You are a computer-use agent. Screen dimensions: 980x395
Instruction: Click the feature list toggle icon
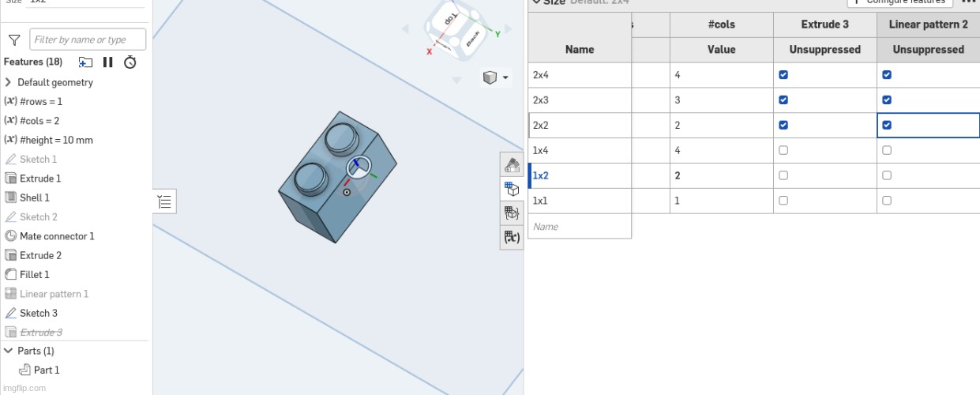click(164, 201)
